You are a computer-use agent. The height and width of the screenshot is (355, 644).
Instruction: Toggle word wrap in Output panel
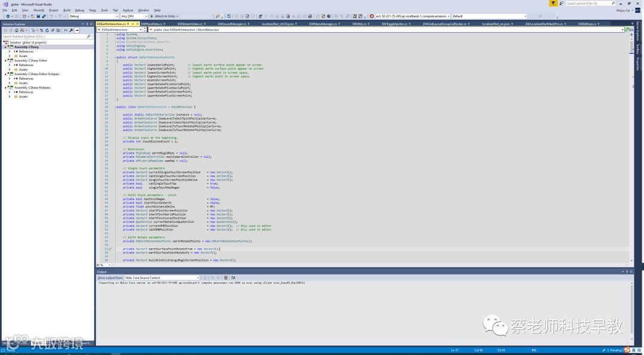pyautogui.click(x=233, y=278)
